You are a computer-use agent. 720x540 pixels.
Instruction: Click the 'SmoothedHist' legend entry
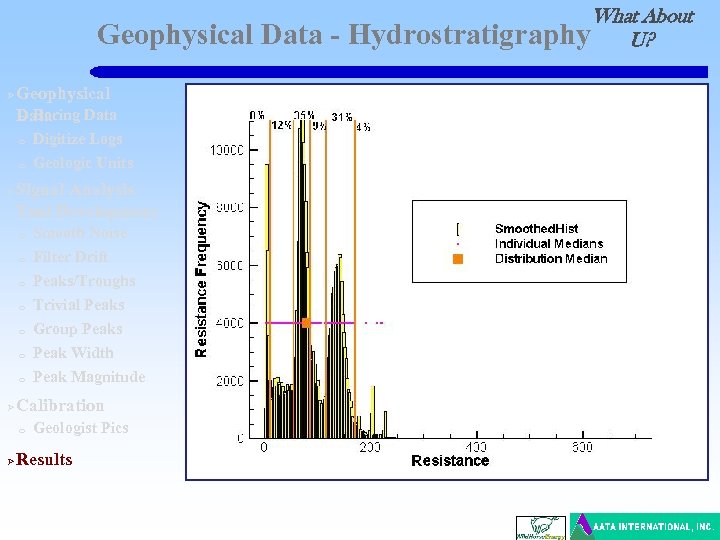536,229
